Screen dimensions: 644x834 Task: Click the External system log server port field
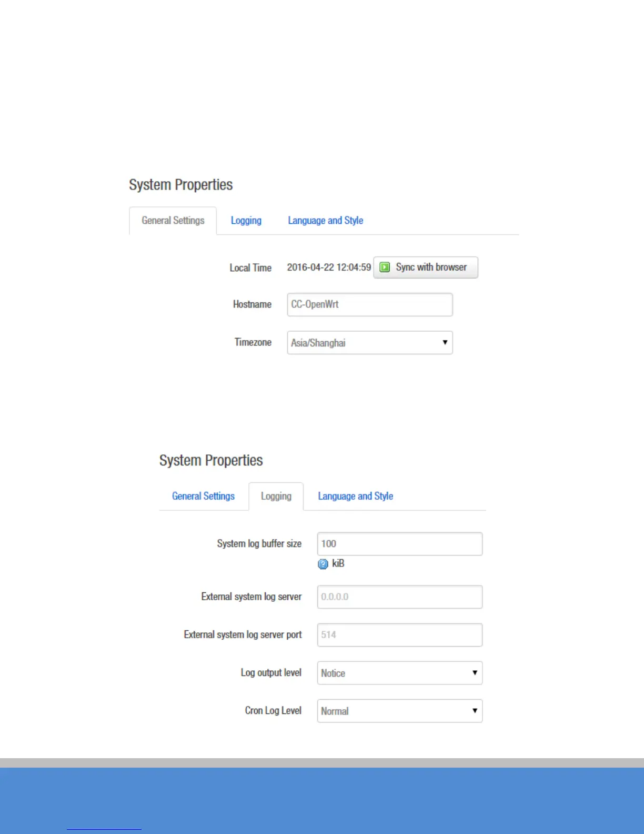(x=399, y=635)
